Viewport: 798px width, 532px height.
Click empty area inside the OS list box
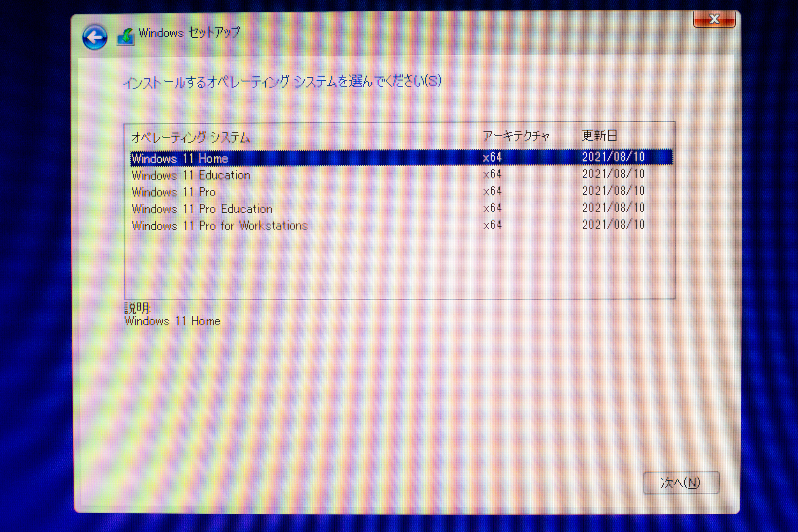(390, 265)
